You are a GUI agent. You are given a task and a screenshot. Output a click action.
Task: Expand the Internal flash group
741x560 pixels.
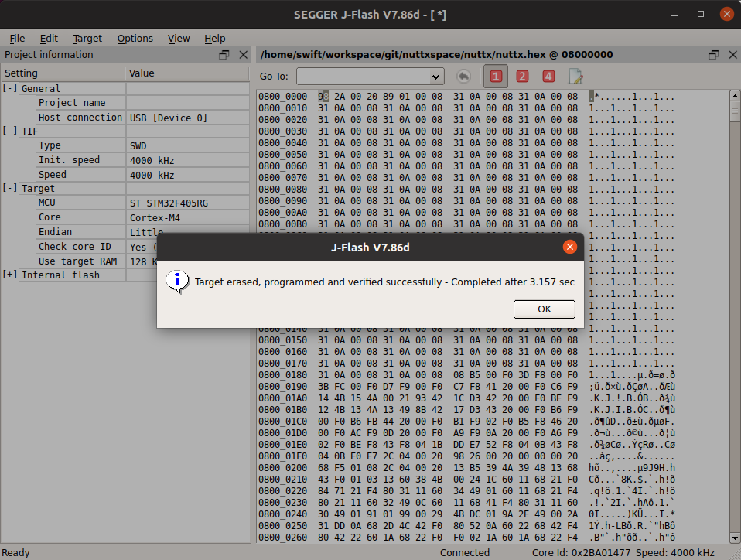click(x=10, y=274)
